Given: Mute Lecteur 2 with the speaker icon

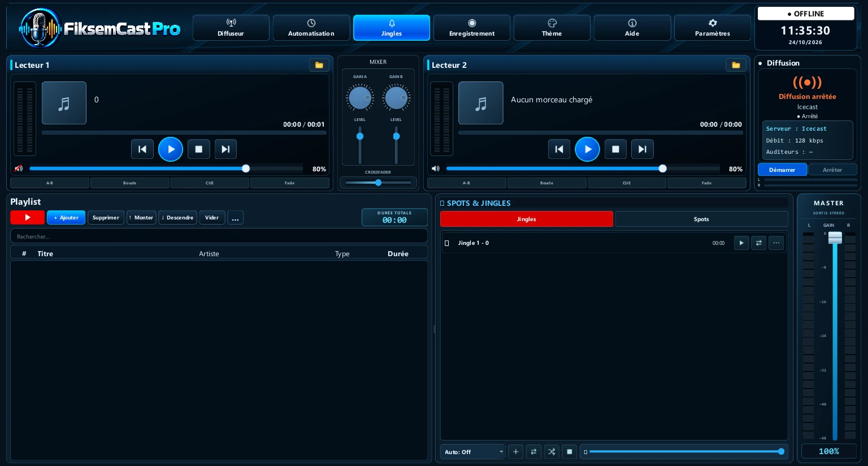Looking at the screenshot, I should 435,169.
